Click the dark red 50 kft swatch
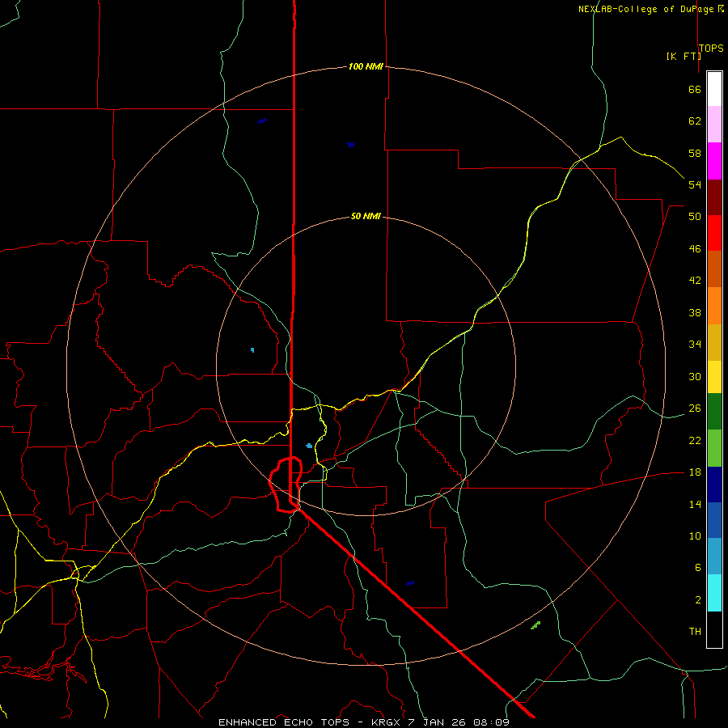 point(714,197)
